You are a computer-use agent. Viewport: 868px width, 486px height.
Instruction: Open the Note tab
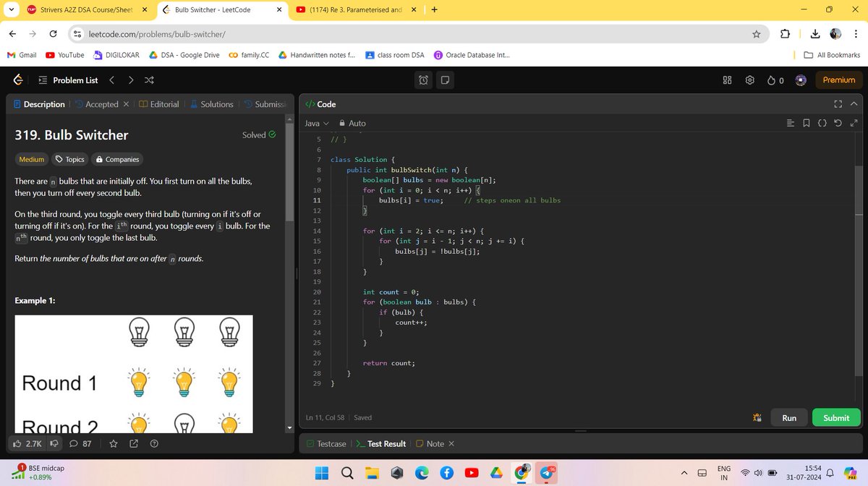click(430, 443)
